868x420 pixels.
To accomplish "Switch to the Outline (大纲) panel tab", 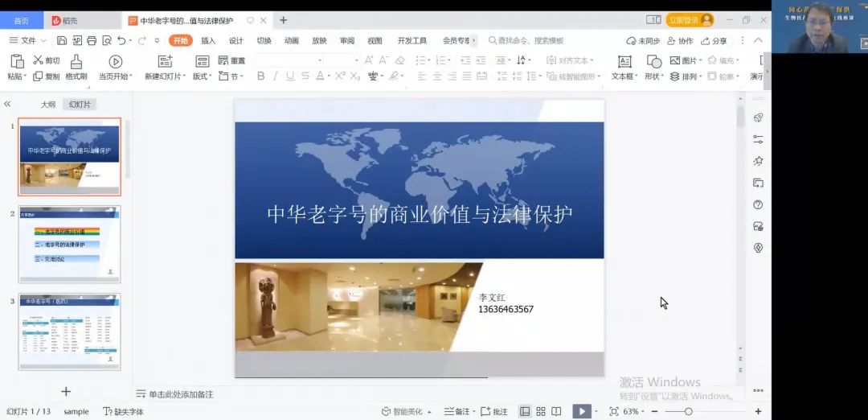I will [x=48, y=105].
